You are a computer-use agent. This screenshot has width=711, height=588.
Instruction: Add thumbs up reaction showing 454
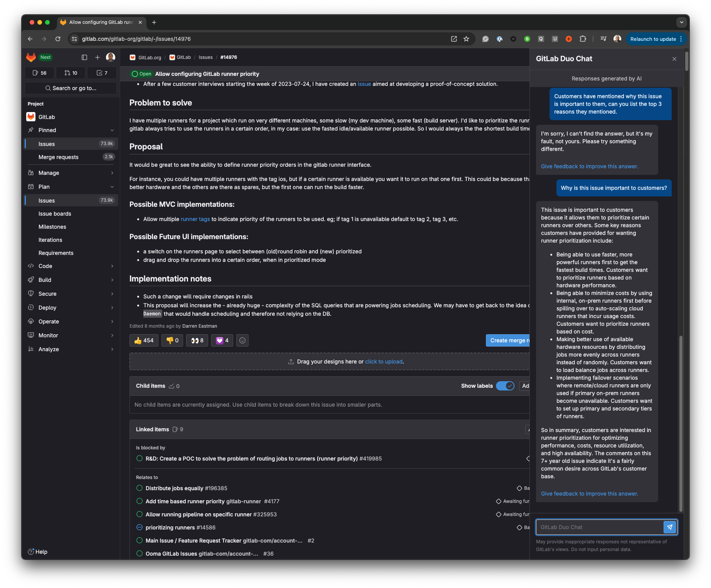click(144, 340)
